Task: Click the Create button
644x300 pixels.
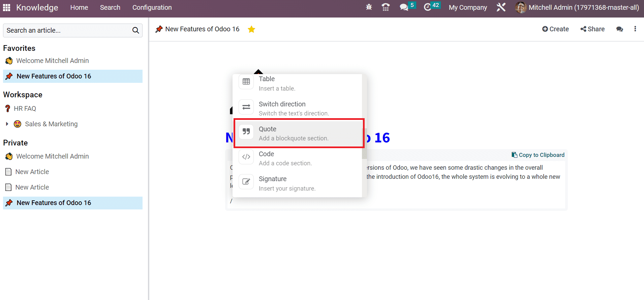Action: [555, 29]
